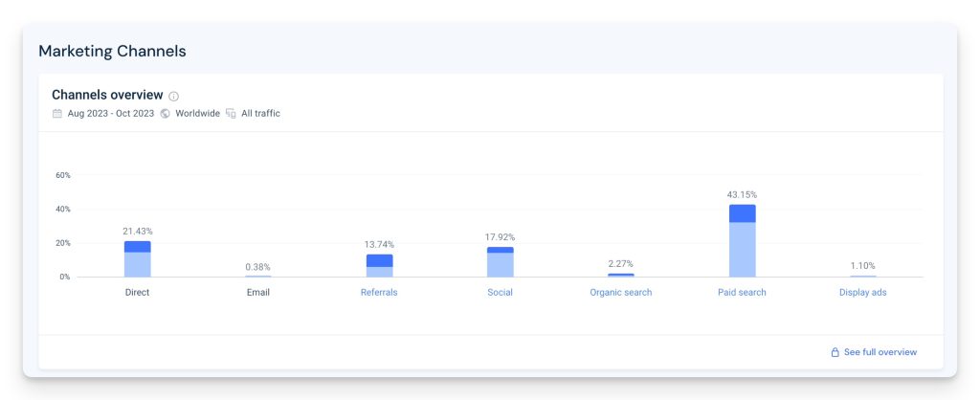Click the All traffic filter text
This screenshot has height=400, width=980.
pyautogui.click(x=260, y=113)
